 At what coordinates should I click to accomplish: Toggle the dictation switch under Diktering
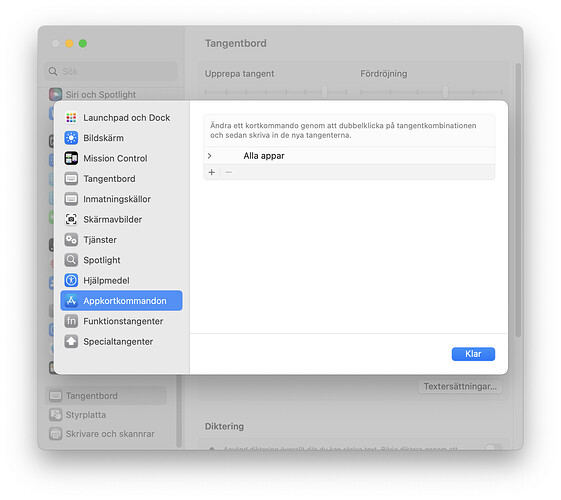[x=494, y=447]
